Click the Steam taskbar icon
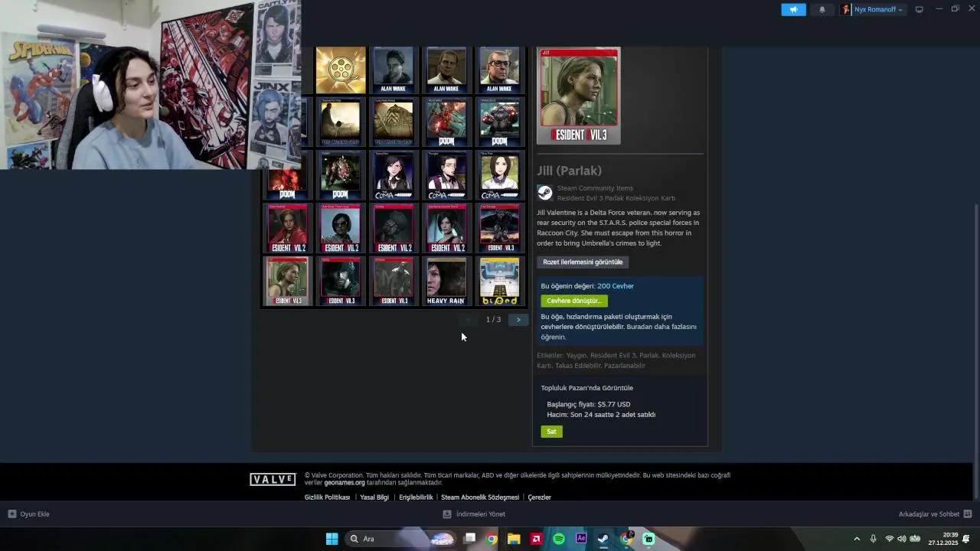Viewport: 980px width, 551px height. (x=603, y=539)
